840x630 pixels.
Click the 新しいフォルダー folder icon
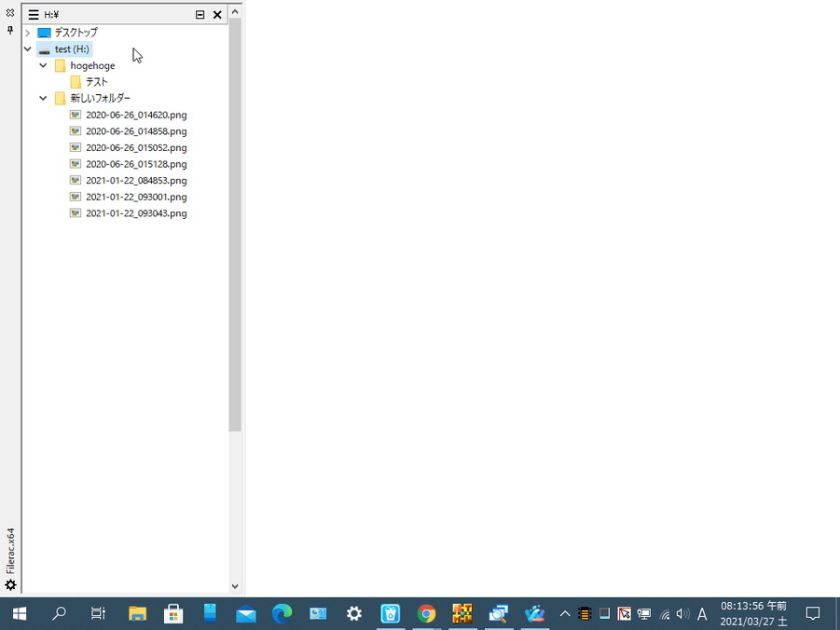[60, 98]
